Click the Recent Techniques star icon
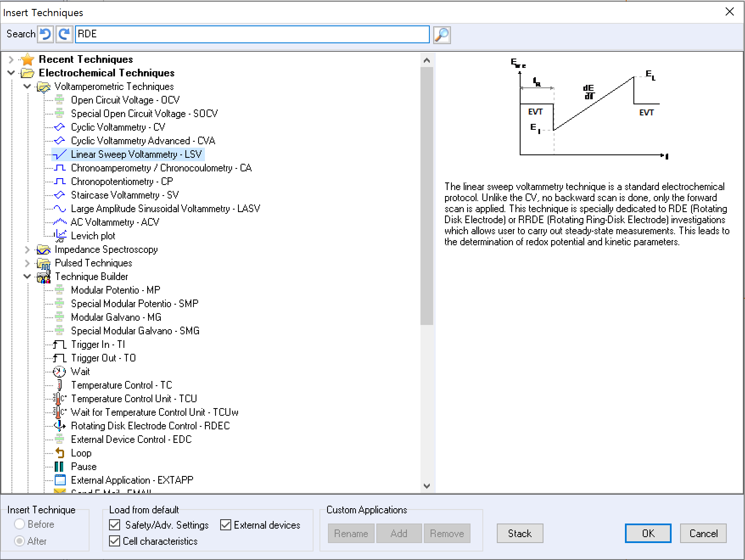 pyautogui.click(x=28, y=59)
